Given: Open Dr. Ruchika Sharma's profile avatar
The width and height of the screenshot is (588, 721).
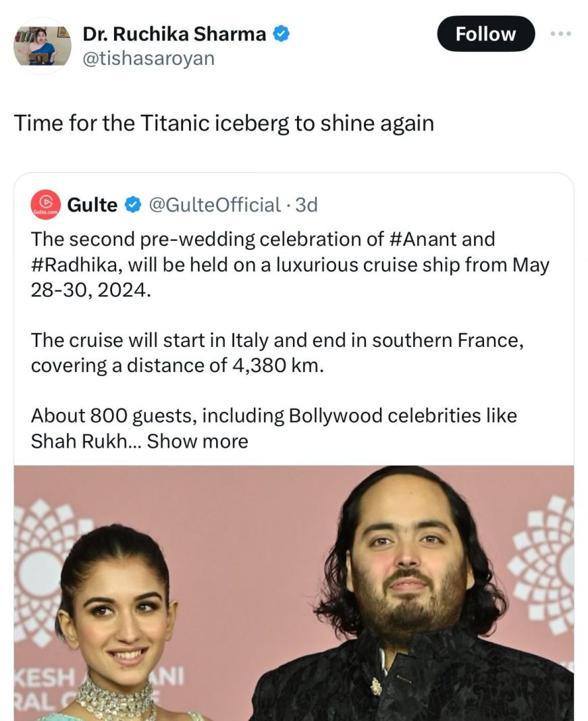Looking at the screenshot, I should coord(43,46).
